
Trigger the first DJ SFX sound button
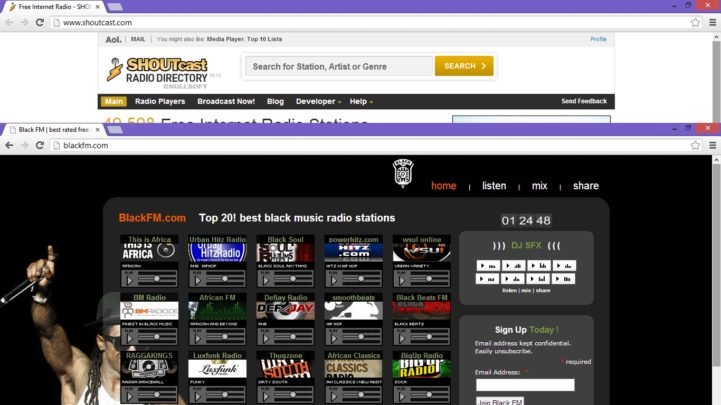[x=488, y=266]
